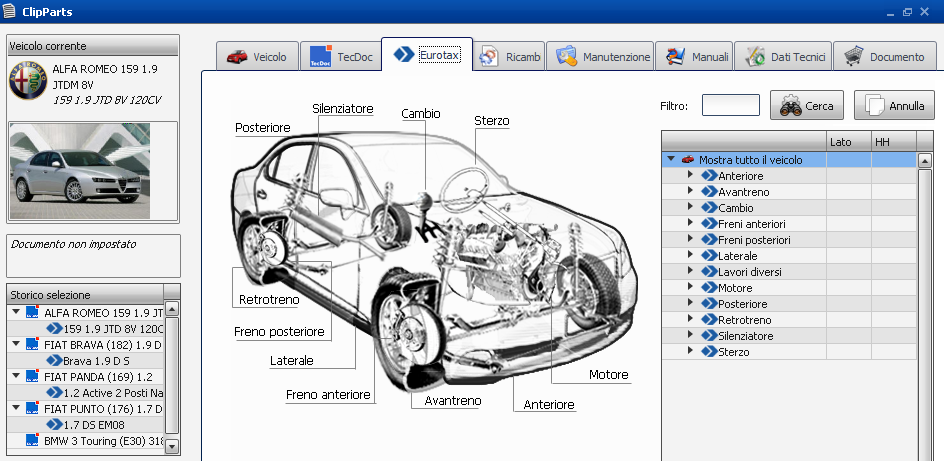Select the Eurotax tab
Viewport: 944px width, 461px height.
[427, 55]
